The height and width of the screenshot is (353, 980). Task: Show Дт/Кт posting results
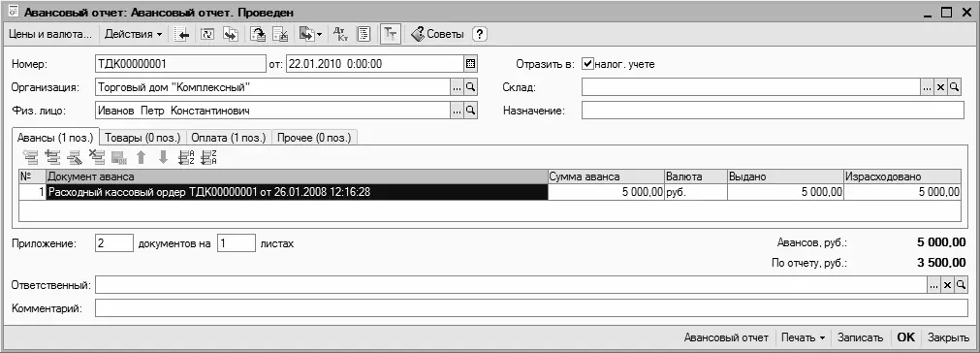pos(340,34)
